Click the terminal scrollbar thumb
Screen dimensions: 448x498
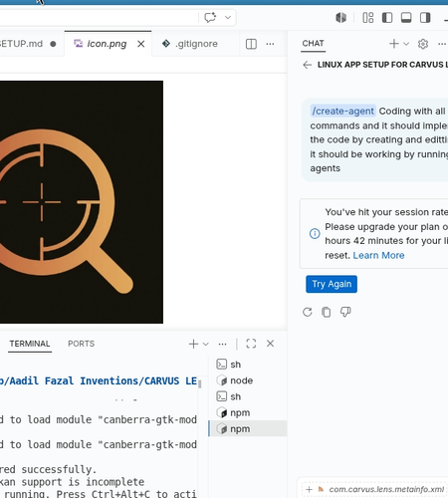pos(200,384)
